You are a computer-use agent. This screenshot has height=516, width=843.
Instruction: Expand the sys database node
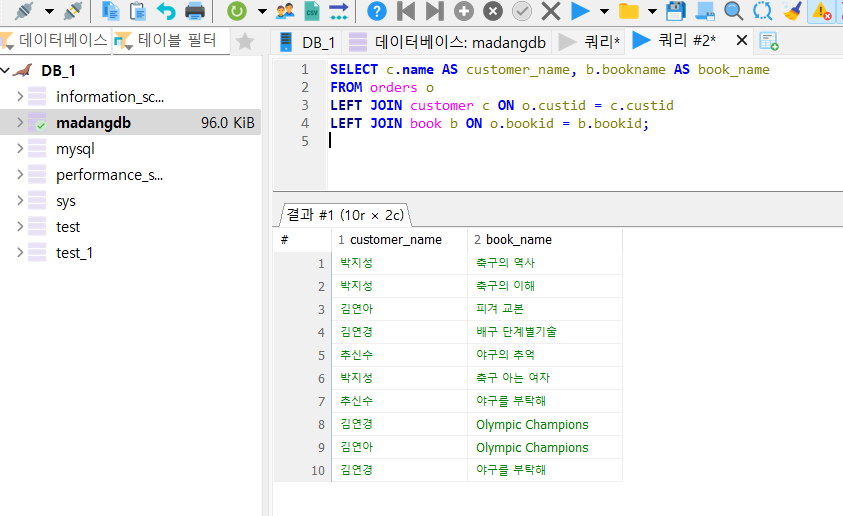point(20,200)
